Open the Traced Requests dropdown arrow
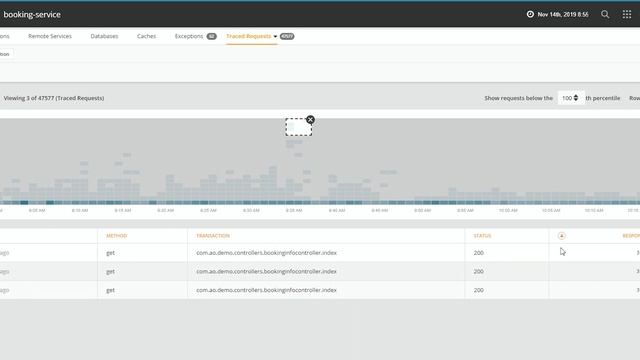640x360 pixels. tap(275, 36)
